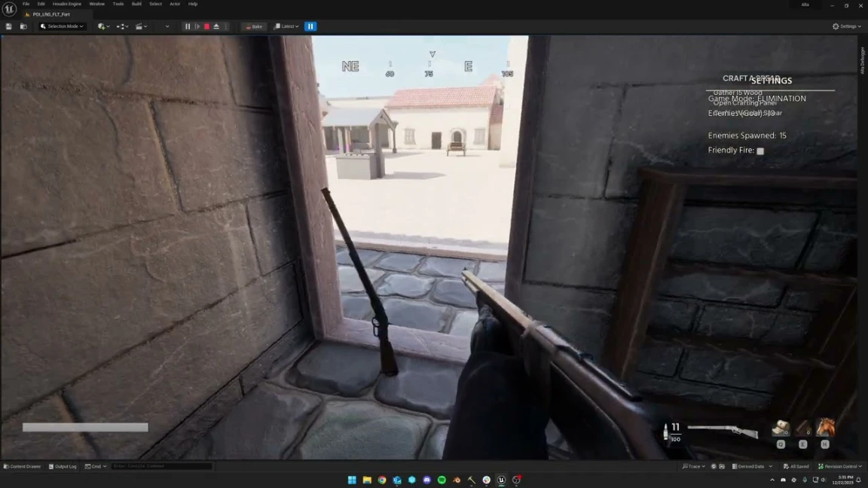Viewport: 868px width, 488px height.
Task: Open Spotify from the taskbar
Action: click(x=442, y=480)
